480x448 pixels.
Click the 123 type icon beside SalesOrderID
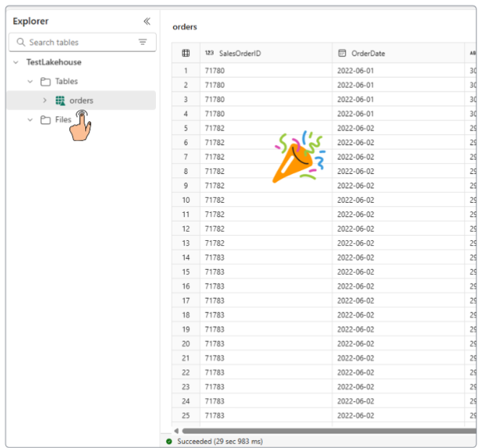pyautogui.click(x=209, y=53)
